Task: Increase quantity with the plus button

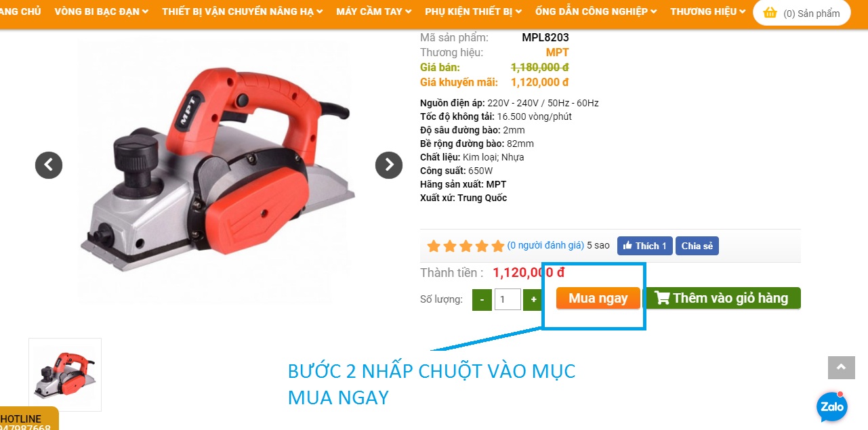Action: (534, 299)
